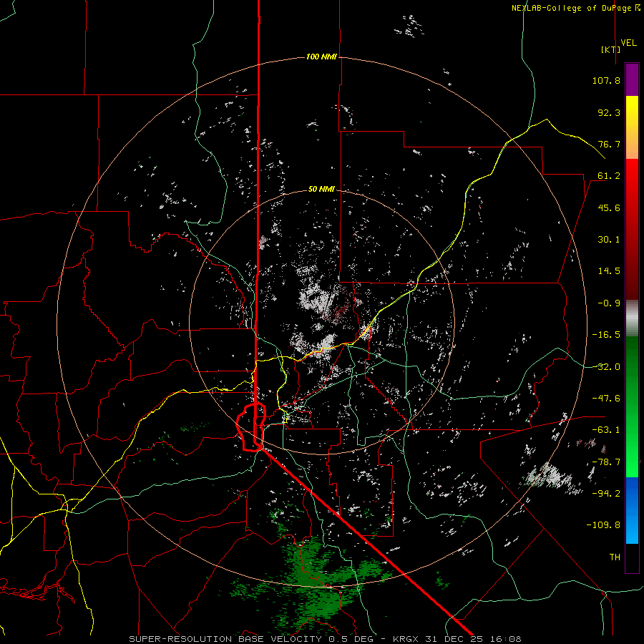Click the Super-Resolution Base Velocity caption
This screenshot has height=644, width=644.
pos(325,639)
